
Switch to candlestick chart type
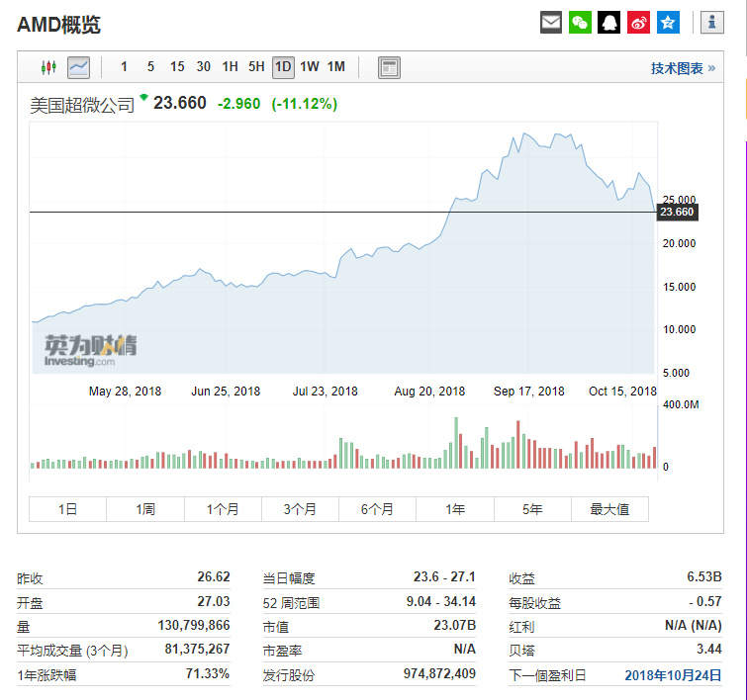tap(48, 67)
